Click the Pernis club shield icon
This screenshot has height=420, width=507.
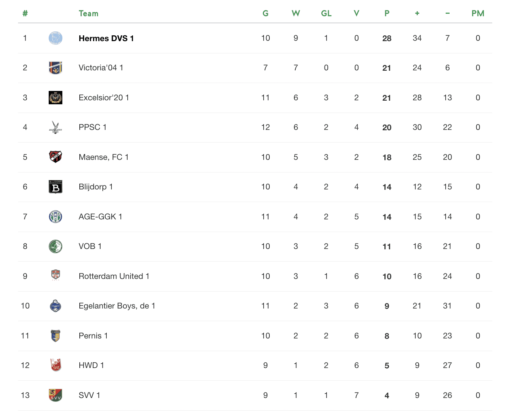pos(56,336)
